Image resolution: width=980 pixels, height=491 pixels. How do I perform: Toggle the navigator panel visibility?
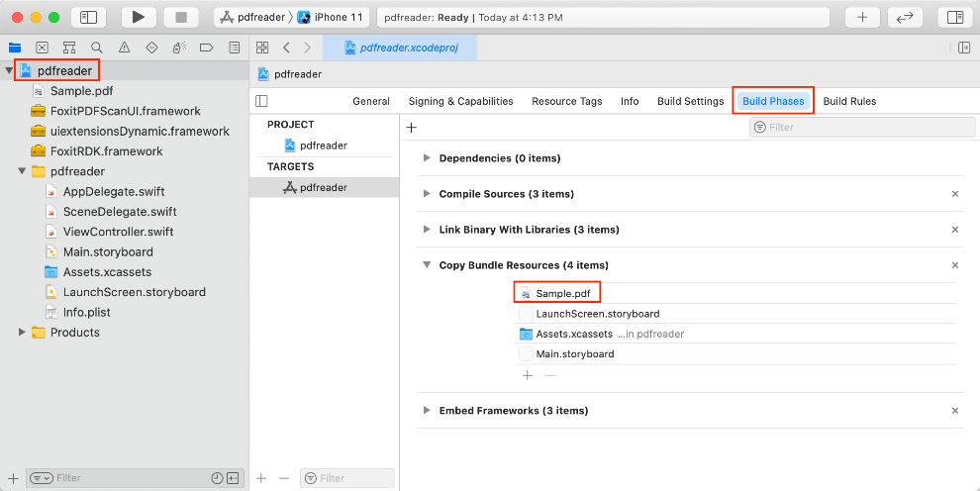pyautogui.click(x=88, y=17)
